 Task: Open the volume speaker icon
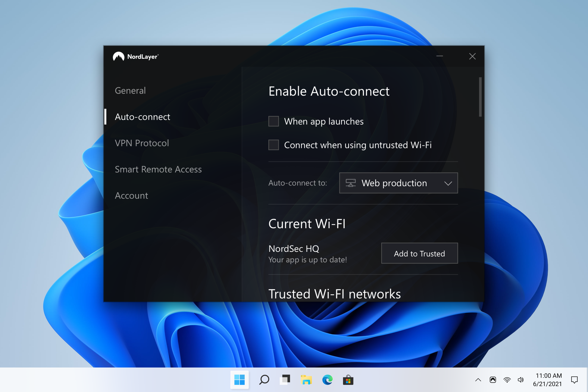point(521,380)
